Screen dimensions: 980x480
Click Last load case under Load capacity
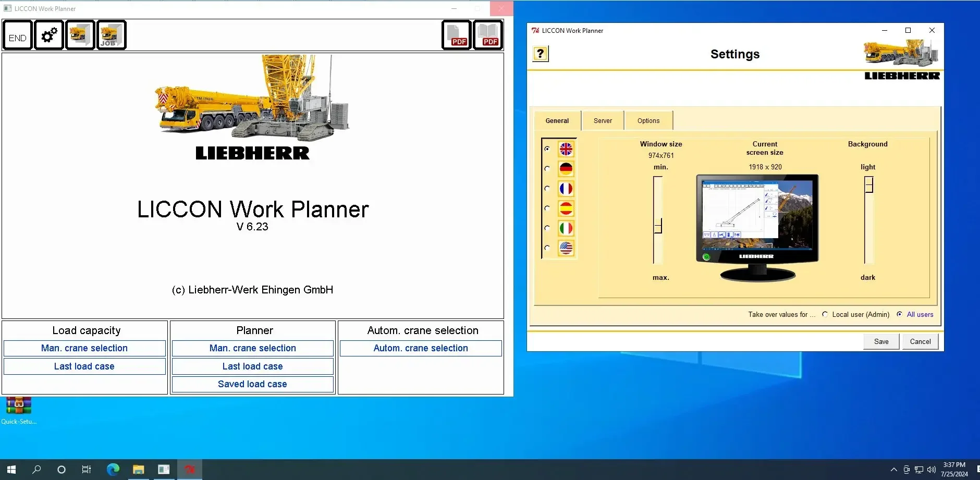point(84,366)
